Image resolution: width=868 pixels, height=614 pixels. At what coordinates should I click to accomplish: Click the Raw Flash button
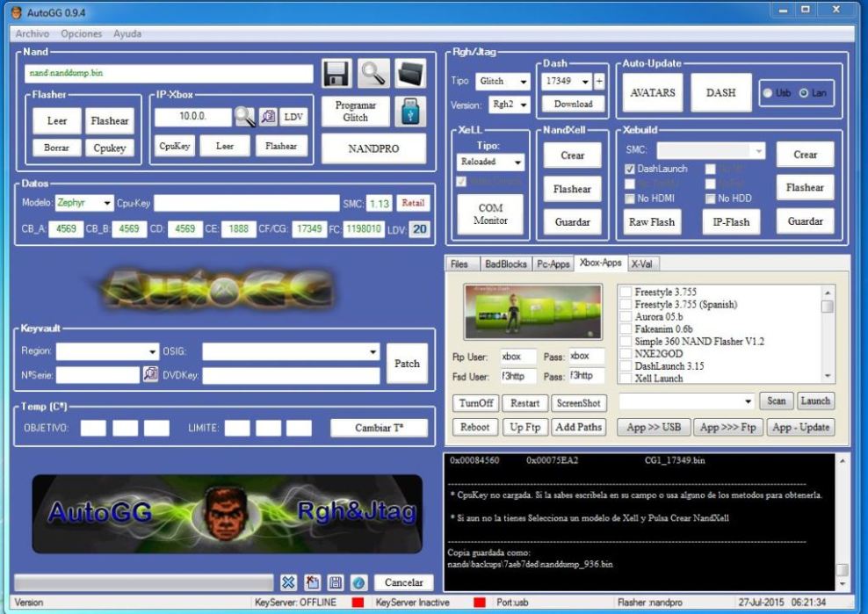point(652,222)
